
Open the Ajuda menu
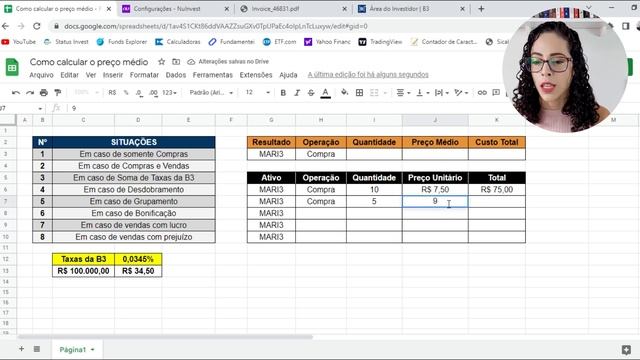[x=288, y=75]
